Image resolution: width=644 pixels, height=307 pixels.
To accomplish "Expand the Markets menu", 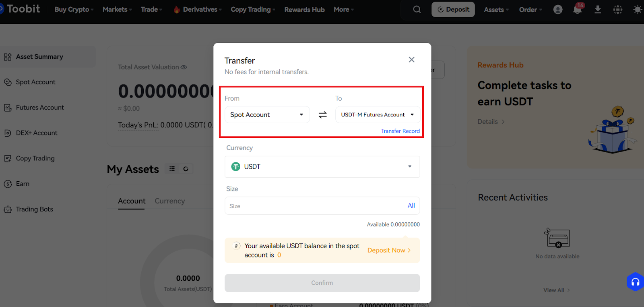I will click(x=117, y=9).
